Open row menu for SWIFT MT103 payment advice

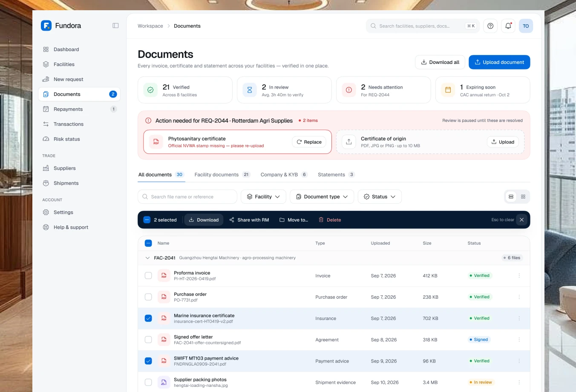click(x=519, y=361)
